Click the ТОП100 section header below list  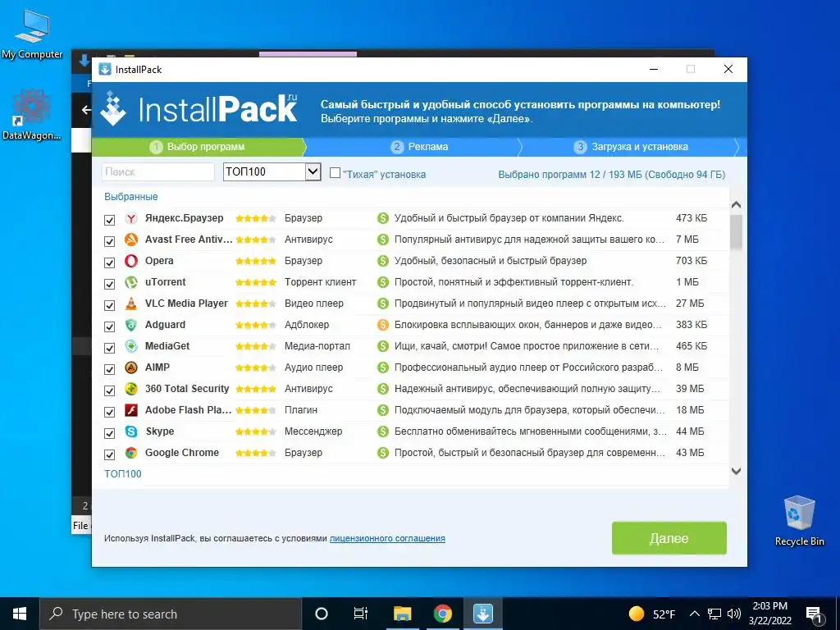pyautogui.click(x=123, y=473)
